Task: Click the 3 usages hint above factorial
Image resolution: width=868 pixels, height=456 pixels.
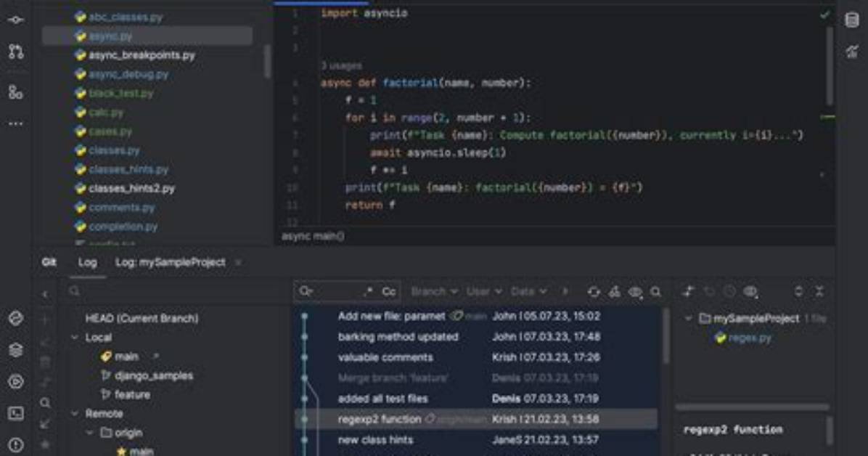Action: coord(342,66)
